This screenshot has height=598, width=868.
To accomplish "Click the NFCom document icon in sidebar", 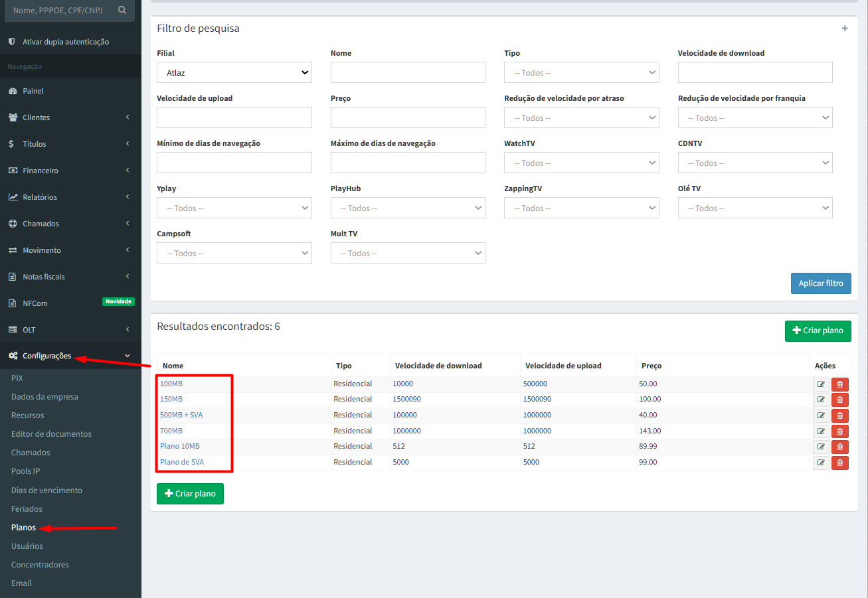I will (12, 303).
